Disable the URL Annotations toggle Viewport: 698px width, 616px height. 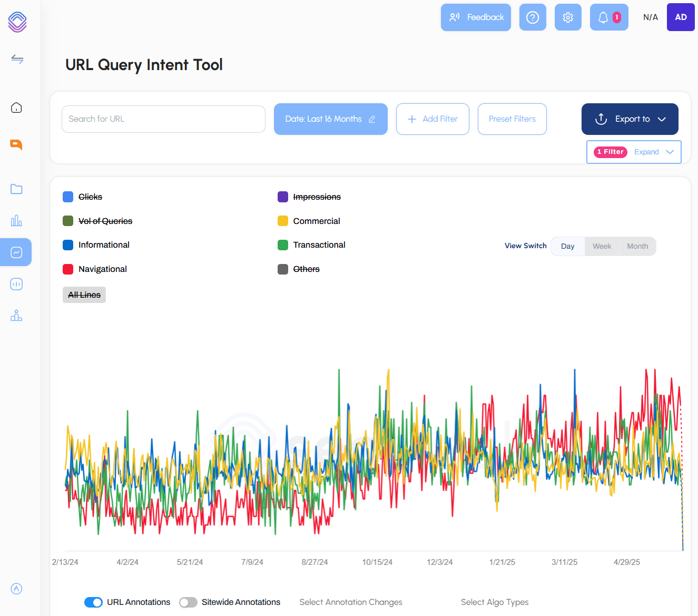pos(93,602)
